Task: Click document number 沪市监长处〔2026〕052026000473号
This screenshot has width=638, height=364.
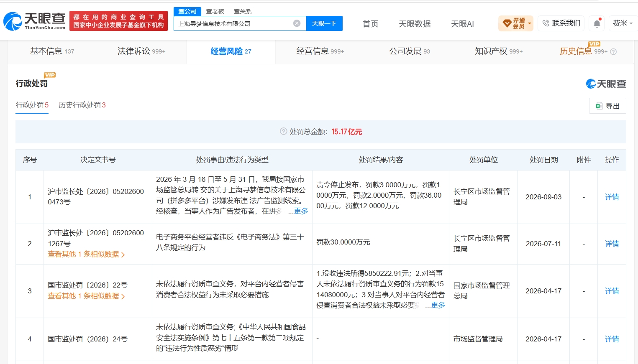Action: tap(96, 197)
